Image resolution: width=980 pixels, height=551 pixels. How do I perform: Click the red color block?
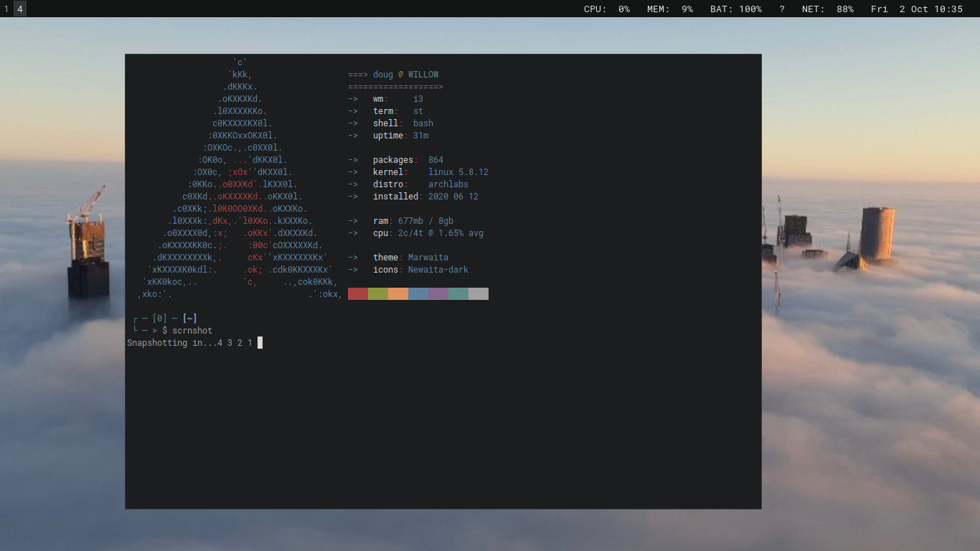(358, 293)
